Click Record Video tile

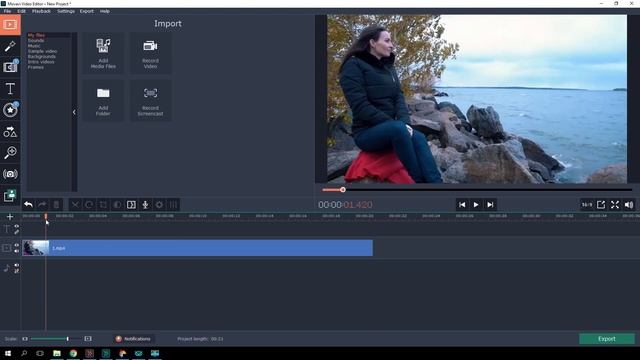tap(151, 53)
